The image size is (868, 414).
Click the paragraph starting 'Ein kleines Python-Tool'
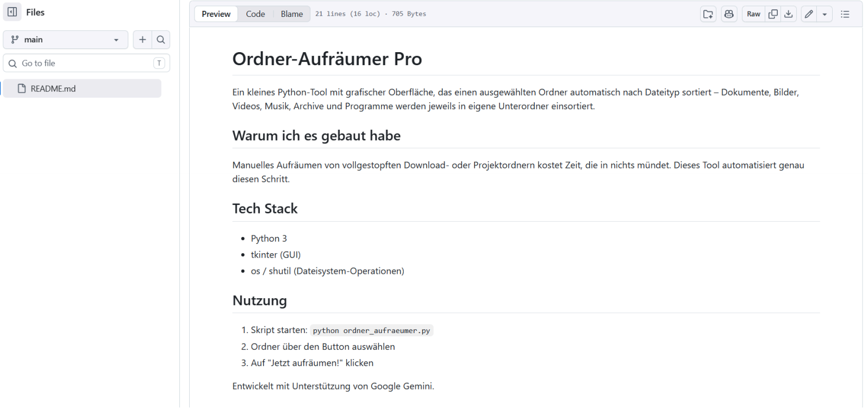[x=516, y=99]
